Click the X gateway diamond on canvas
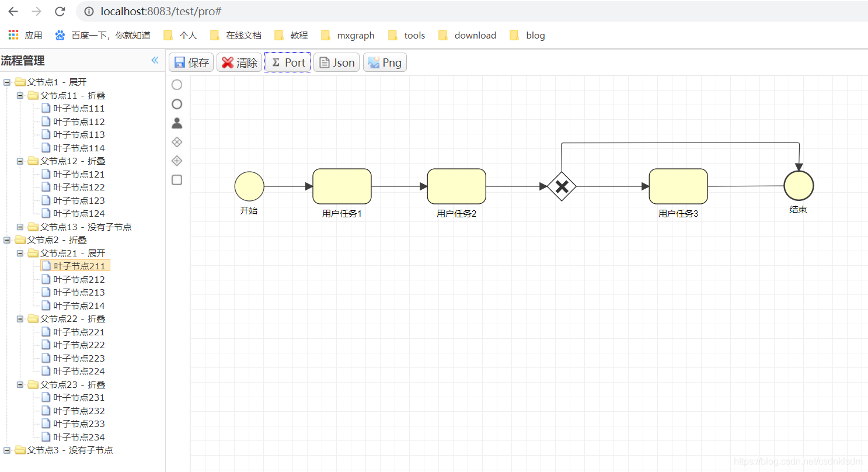This screenshot has width=868, height=472. click(x=562, y=186)
